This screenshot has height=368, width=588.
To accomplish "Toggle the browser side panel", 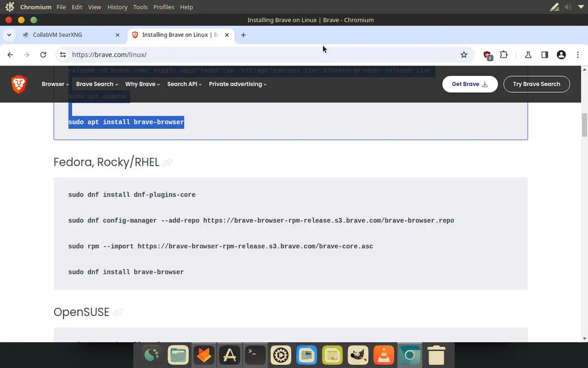I will click(x=545, y=55).
